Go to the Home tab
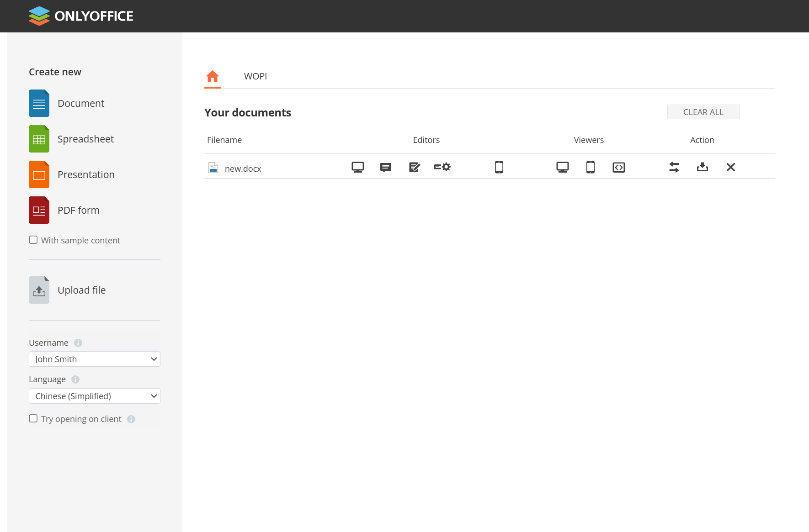 point(213,76)
